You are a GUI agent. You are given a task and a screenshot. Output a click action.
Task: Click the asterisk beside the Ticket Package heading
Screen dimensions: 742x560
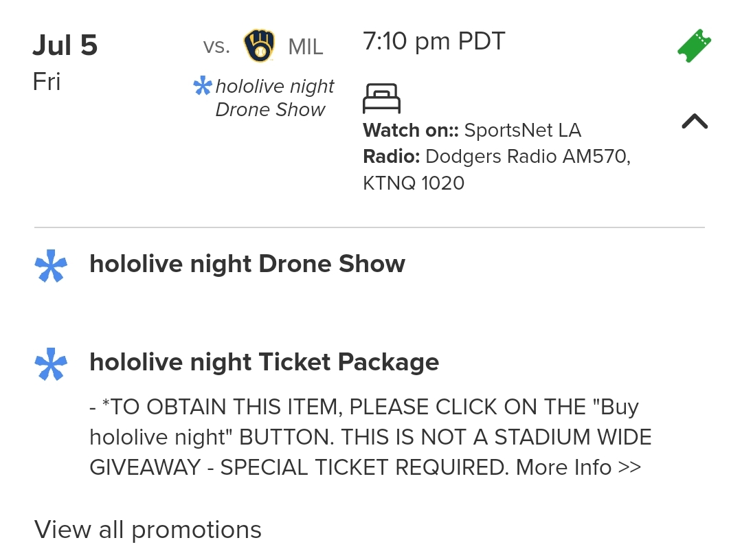point(52,363)
